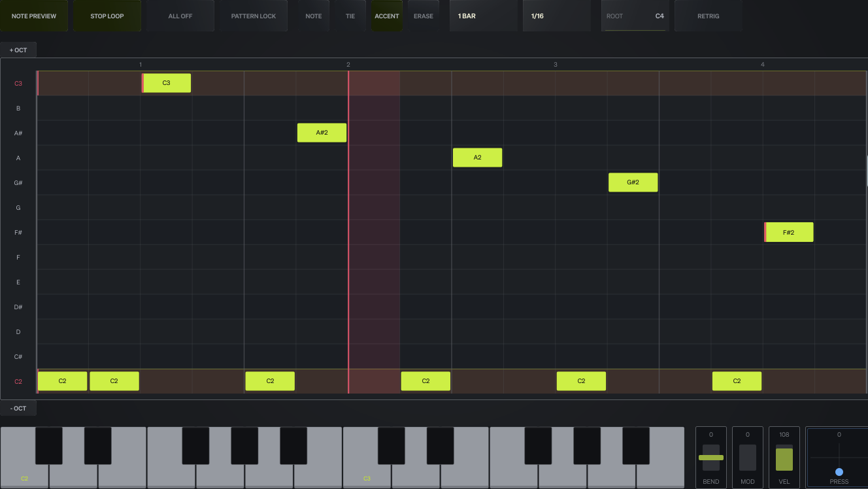The width and height of the screenshot is (868, 489).
Task: Select the NOTE mode button
Action: pyautogui.click(x=314, y=16)
